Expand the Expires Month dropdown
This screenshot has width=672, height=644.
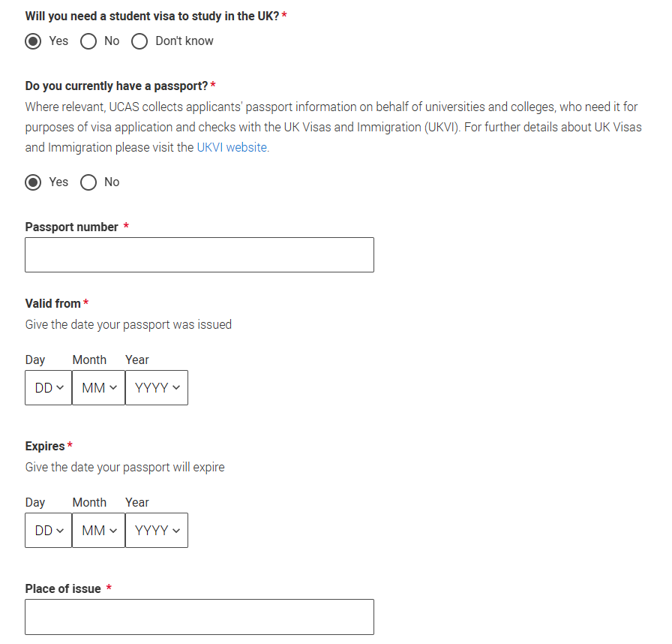click(98, 531)
